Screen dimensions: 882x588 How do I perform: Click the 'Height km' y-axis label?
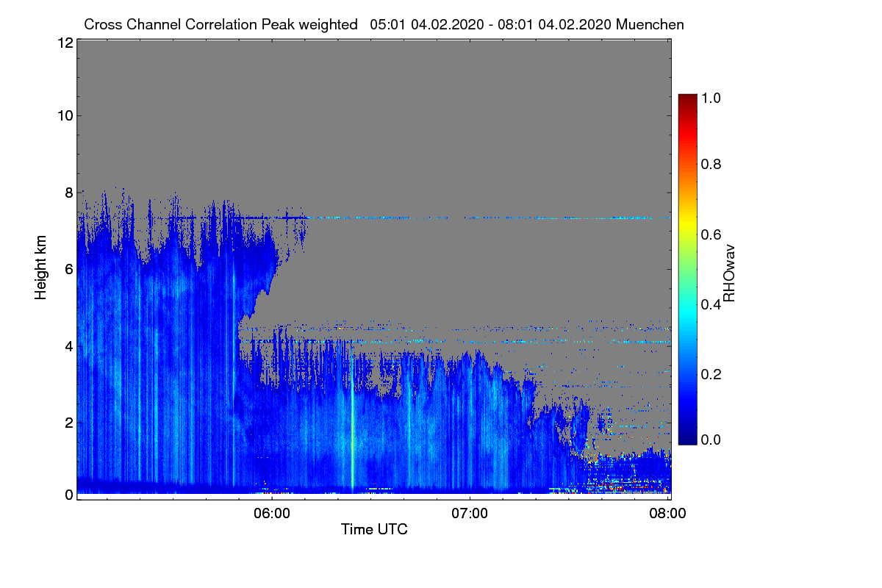coord(41,268)
